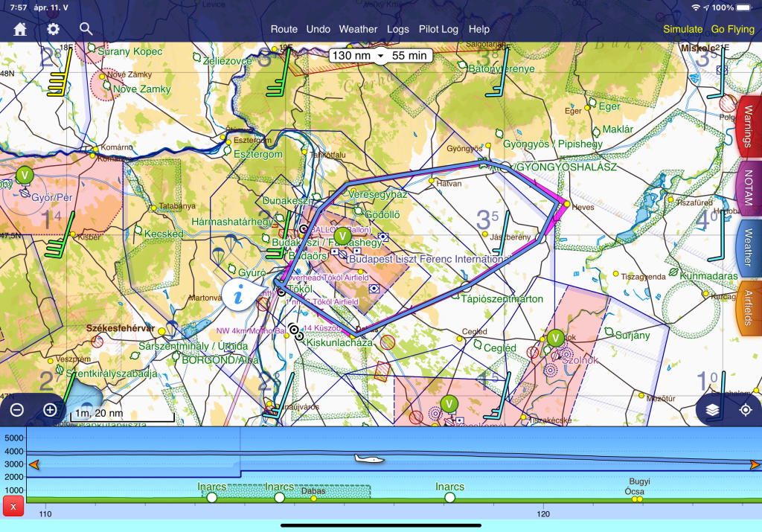Viewport: 762px width, 532px height.
Task: Tap the Home icon
Action: coord(20,29)
